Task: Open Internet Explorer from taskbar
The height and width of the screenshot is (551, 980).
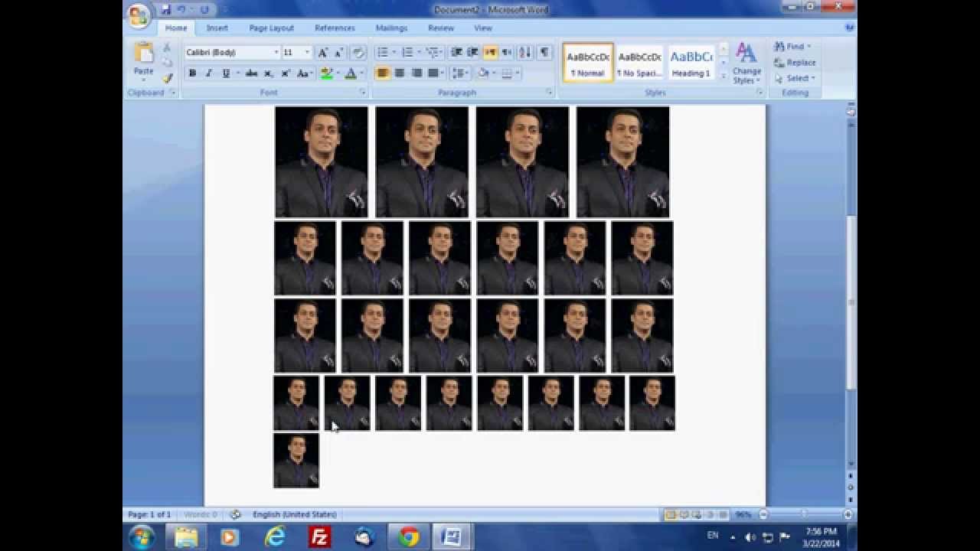Action: click(274, 537)
